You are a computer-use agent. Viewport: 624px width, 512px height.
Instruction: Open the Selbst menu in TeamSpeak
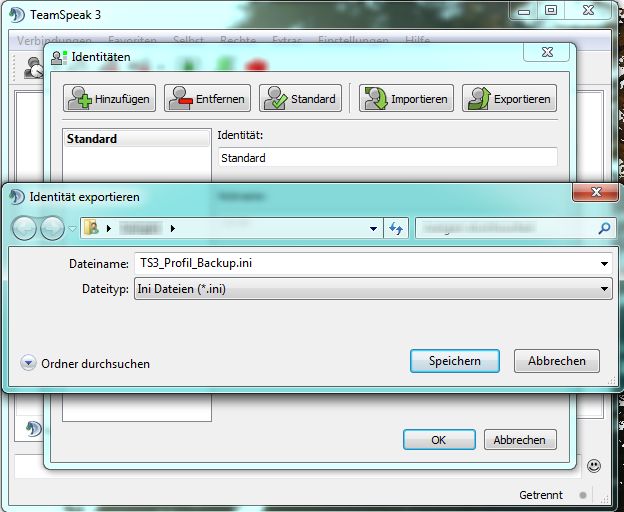[188, 40]
